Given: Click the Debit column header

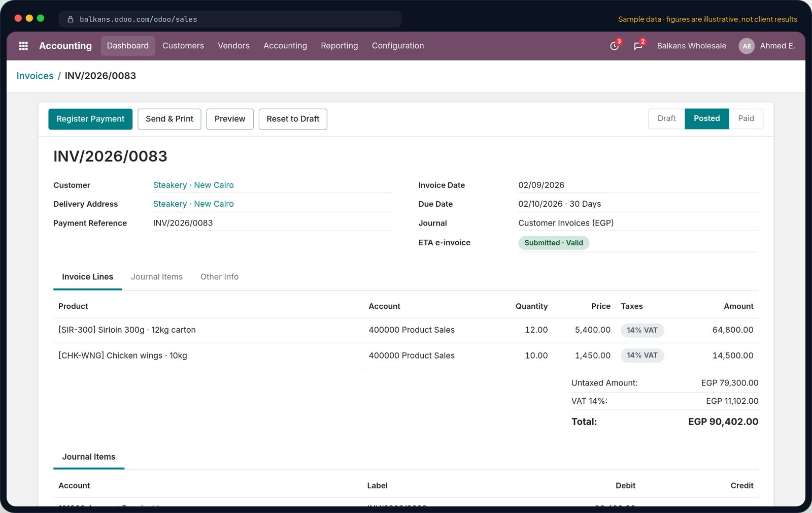Looking at the screenshot, I should tap(625, 486).
